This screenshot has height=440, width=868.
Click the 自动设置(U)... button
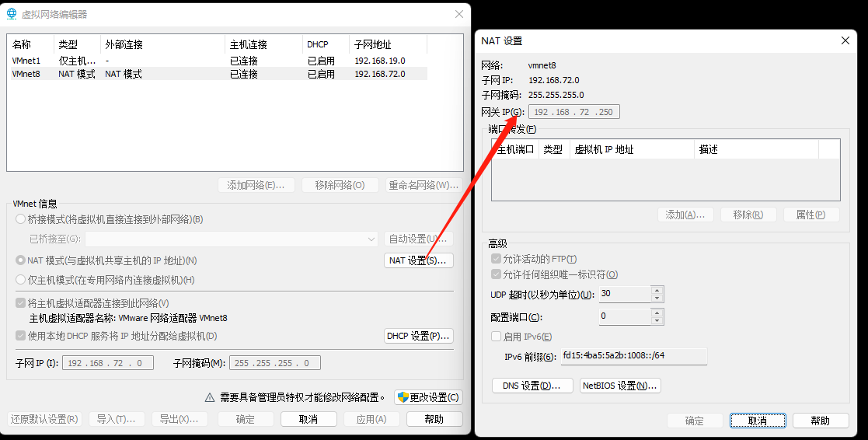[419, 239]
